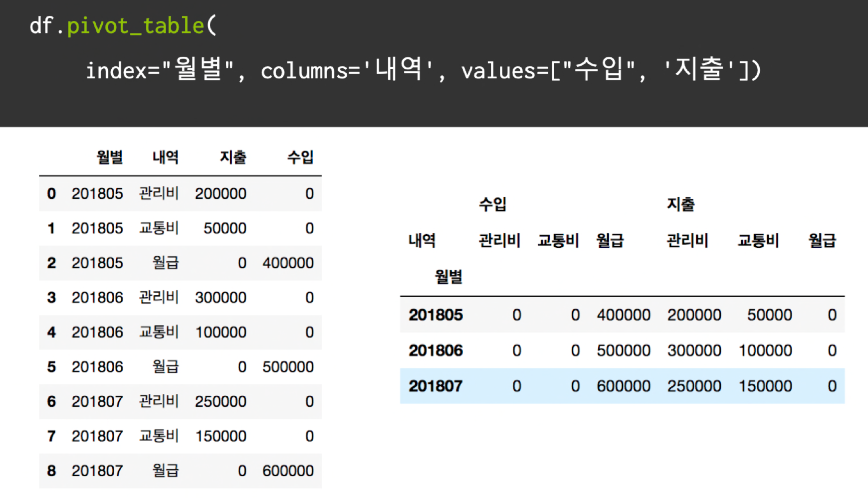Select 관리비 sub-column under 지출 in pivot
This screenshot has width=868, height=498.
[x=687, y=240]
